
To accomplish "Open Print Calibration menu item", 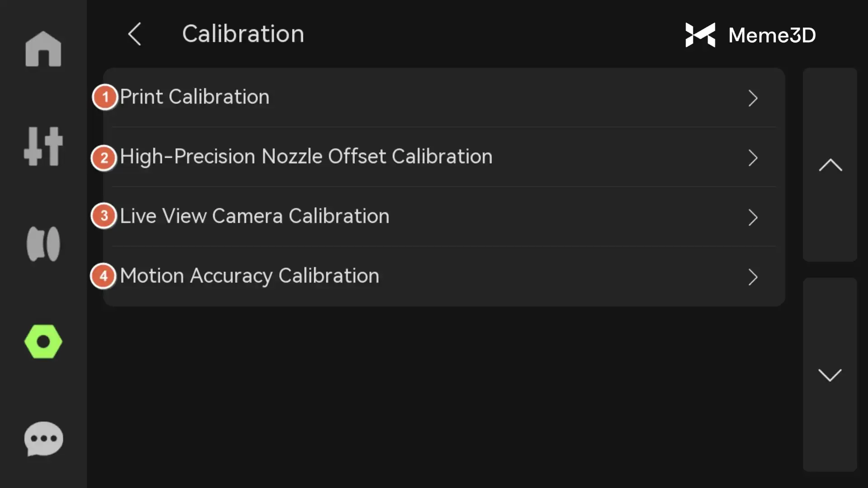I will (195, 97).
